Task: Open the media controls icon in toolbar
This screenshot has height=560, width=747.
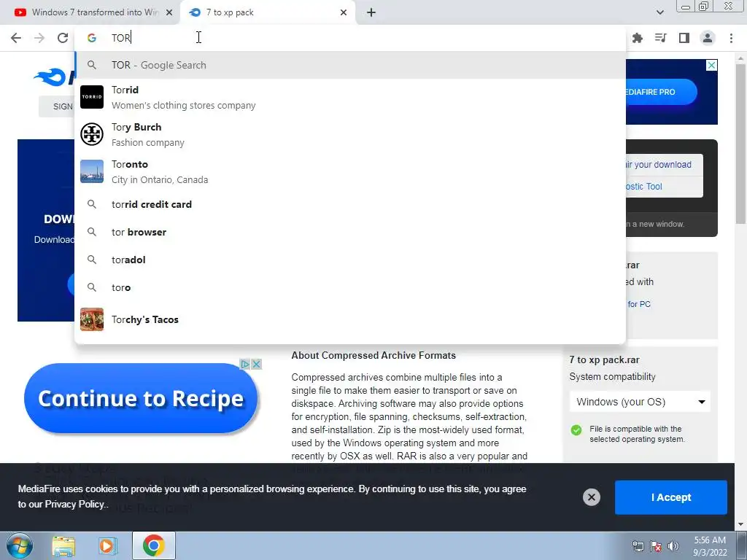Action: tap(660, 38)
